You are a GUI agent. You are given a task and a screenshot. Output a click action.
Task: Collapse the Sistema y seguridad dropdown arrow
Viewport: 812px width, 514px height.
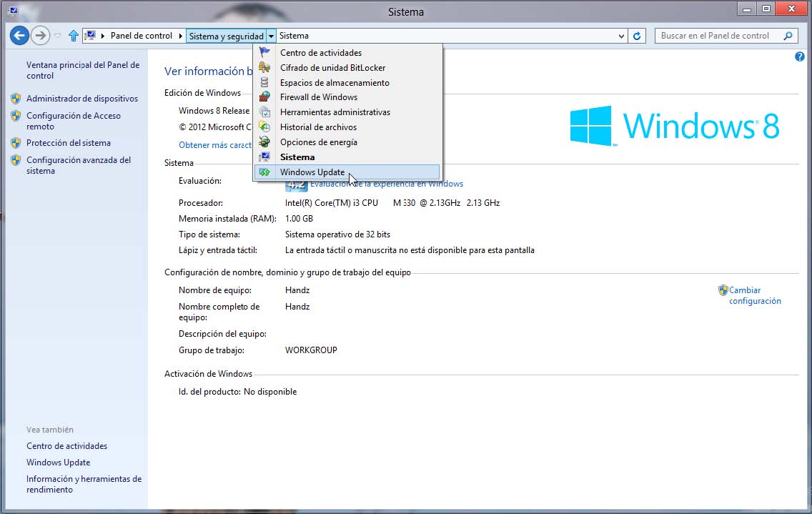tap(271, 36)
